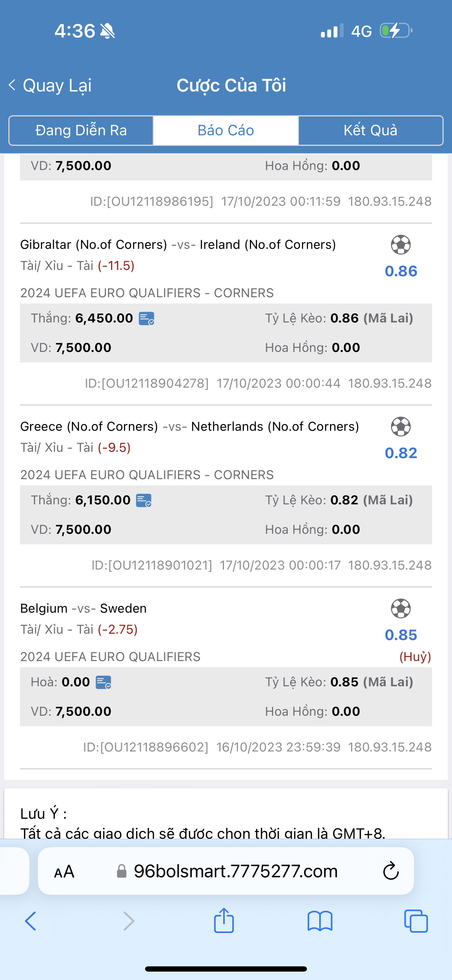The image size is (452, 980).
Task: Open the Safari share sheet
Action: [224, 920]
